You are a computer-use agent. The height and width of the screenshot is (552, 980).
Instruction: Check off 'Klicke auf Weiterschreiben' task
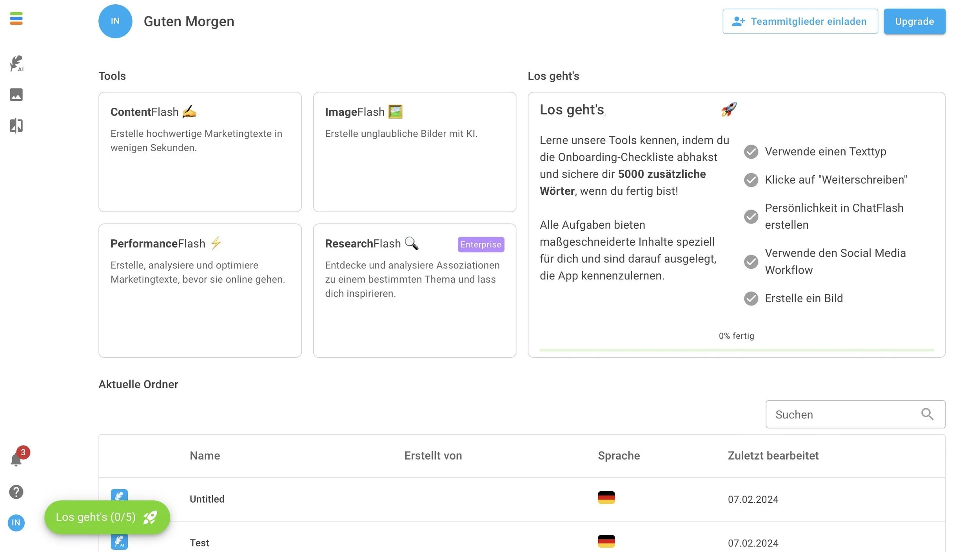pyautogui.click(x=751, y=180)
